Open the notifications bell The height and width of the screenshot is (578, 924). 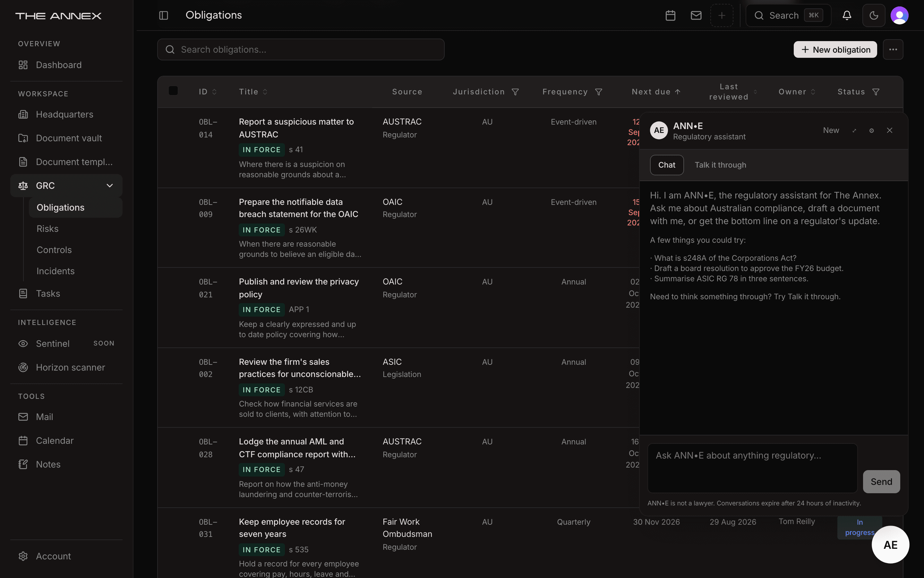coord(847,15)
